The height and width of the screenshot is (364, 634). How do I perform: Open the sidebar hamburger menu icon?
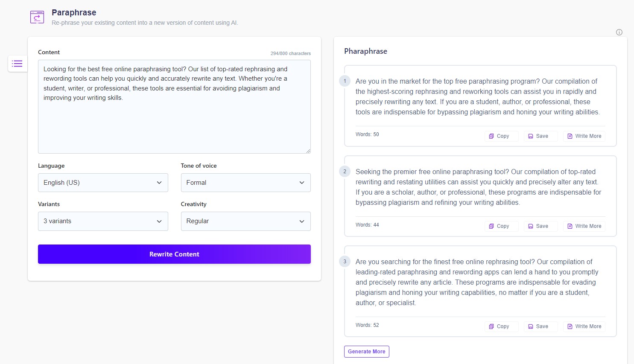pos(17,64)
